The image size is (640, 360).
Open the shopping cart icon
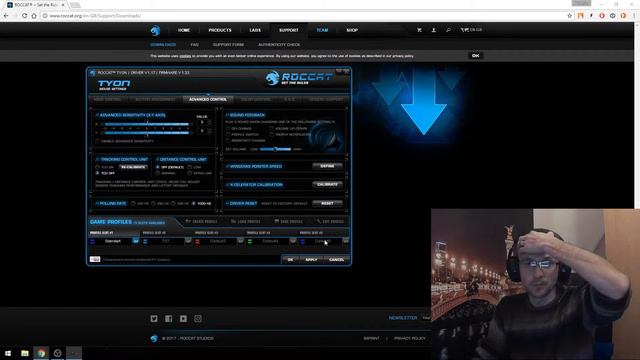tap(419, 30)
